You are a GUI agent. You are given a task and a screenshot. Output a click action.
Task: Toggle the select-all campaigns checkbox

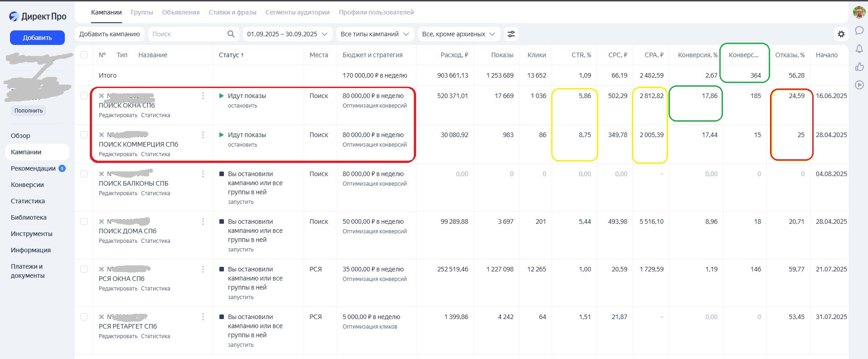coord(84,55)
